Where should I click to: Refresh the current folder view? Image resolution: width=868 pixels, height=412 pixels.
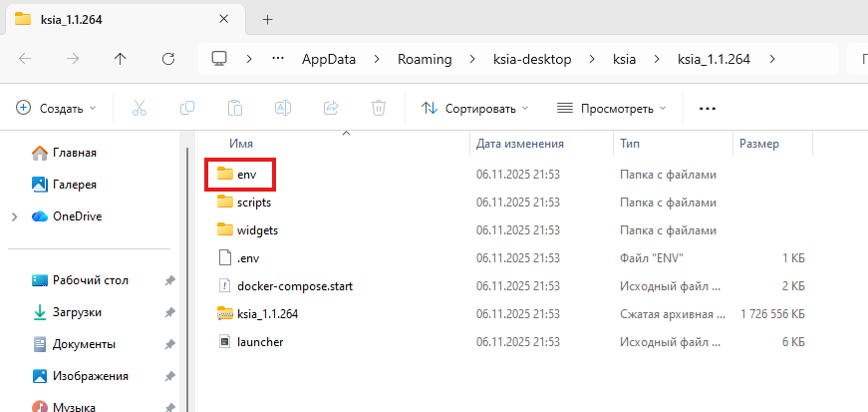(x=168, y=59)
